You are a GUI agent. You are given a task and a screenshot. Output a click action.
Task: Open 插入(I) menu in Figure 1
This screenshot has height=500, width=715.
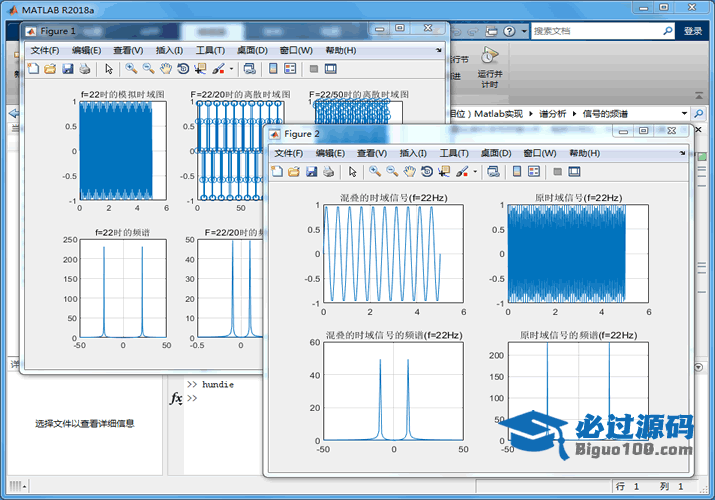coord(169,50)
